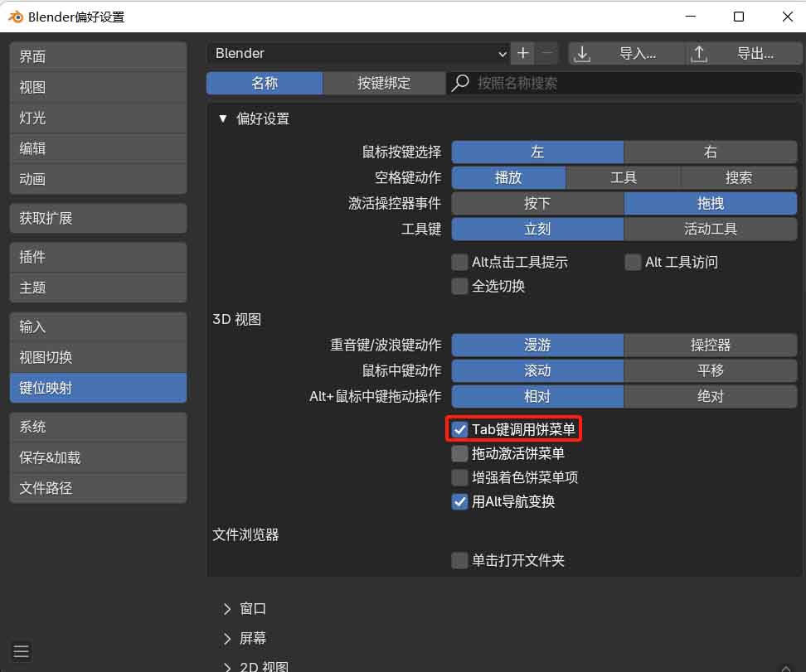Add a new keymap preset with plus
Viewport: 806px width, 672px height.
(522, 53)
